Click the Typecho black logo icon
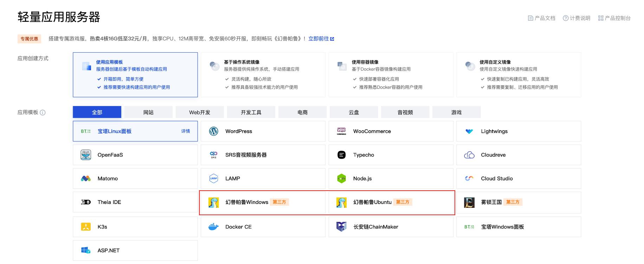This screenshot has width=644, height=264. tap(341, 155)
